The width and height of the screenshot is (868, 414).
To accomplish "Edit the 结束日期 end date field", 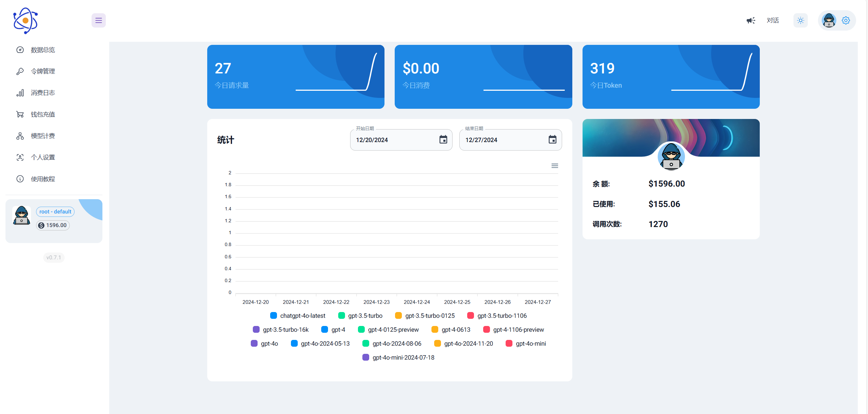I will pyautogui.click(x=510, y=140).
